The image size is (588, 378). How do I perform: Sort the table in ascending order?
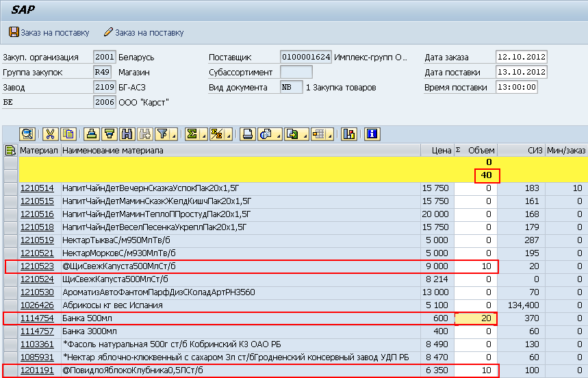pos(92,134)
